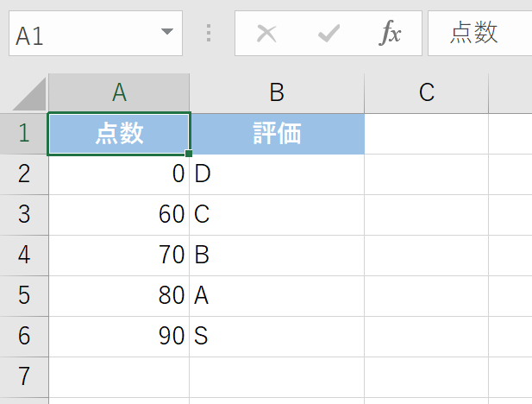
Task: Click the formula bar resize dots handle
Action: pyautogui.click(x=209, y=33)
